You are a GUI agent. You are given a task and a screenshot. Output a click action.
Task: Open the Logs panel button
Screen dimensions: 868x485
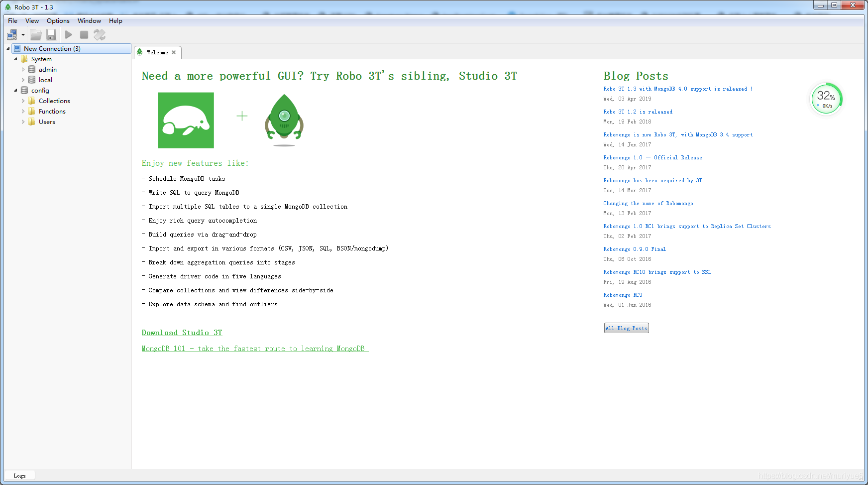point(19,476)
